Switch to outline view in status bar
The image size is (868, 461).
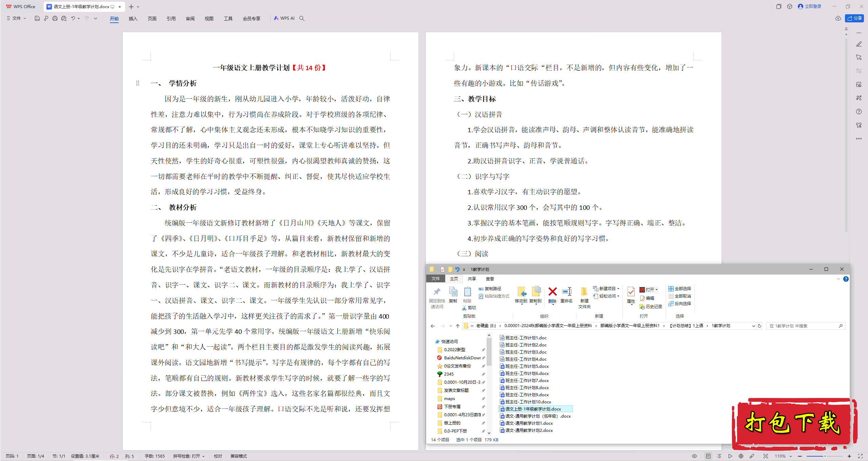(x=719, y=456)
